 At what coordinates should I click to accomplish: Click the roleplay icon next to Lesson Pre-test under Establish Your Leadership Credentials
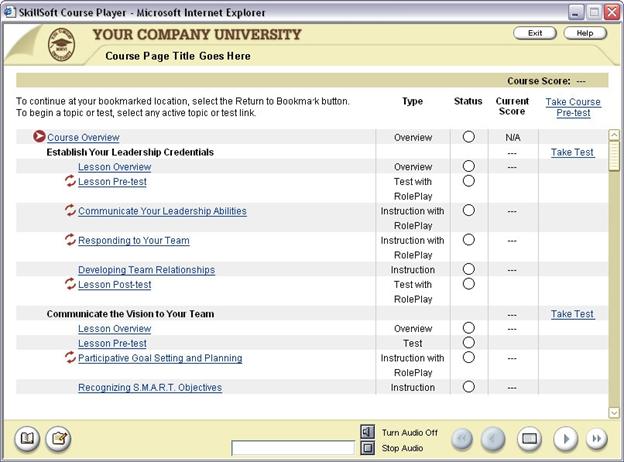point(70,181)
